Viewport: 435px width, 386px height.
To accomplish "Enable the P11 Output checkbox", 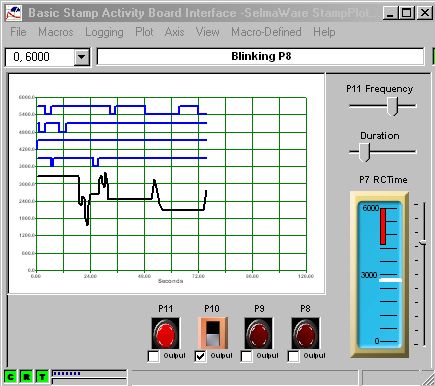I will 153,356.
